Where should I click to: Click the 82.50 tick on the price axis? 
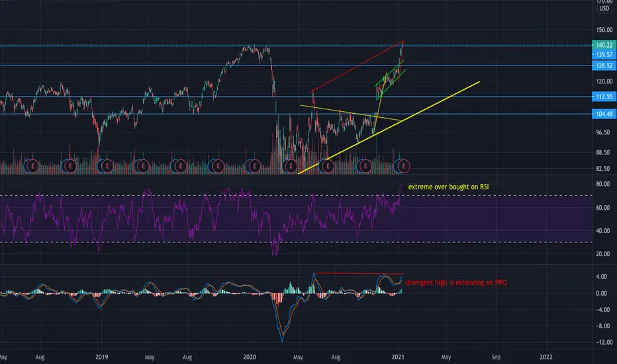click(x=604, y=168)
